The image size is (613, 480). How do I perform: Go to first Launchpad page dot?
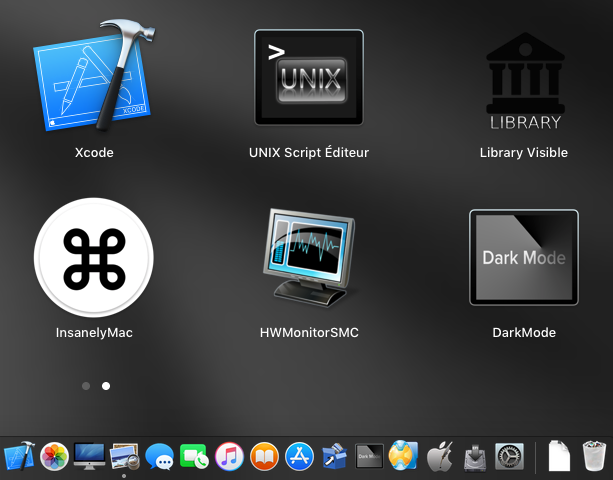[x=86, y=386]
